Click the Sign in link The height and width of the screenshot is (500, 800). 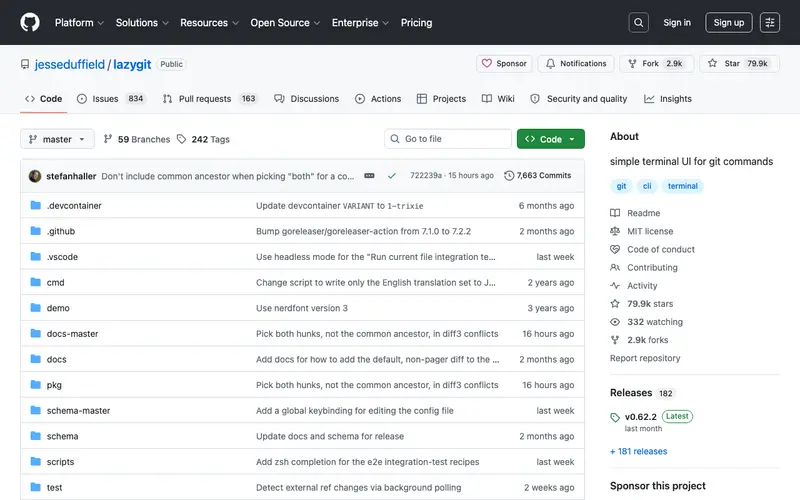coord(677,22)
